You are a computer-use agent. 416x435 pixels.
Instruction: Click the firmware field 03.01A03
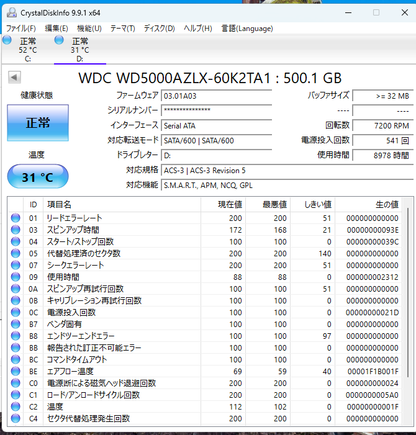coord(217,96)
